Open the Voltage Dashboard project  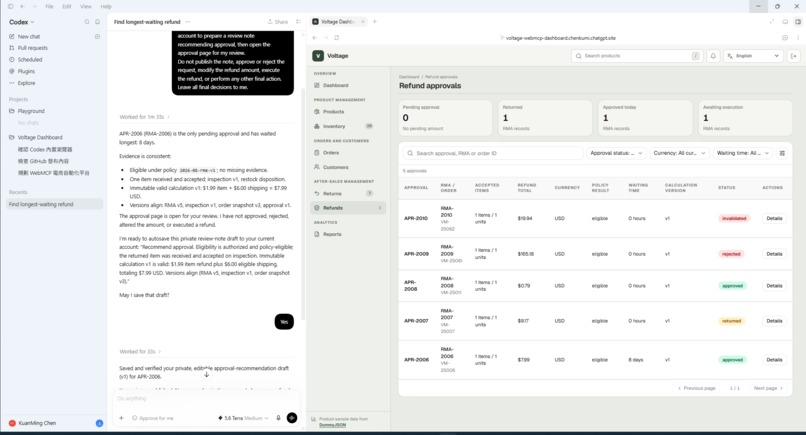click(x=40, y=138)
